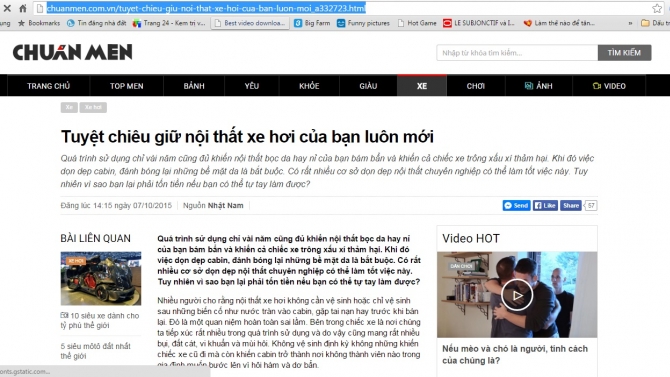Open 'LE SUBJONCTIF' bookmark
This screenshot has height=377, width=670.
point(479,23)
